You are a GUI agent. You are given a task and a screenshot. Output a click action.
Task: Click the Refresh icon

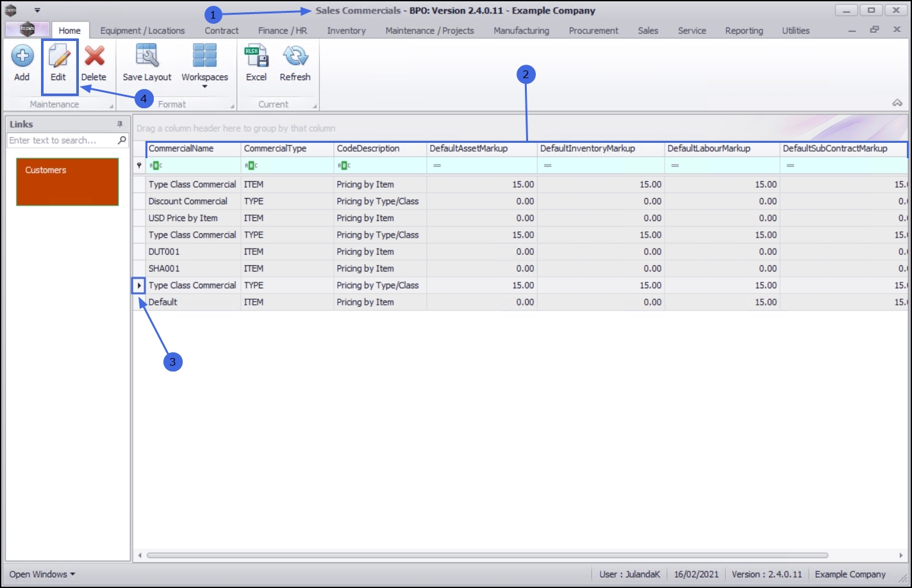click(x=295, y=56)
